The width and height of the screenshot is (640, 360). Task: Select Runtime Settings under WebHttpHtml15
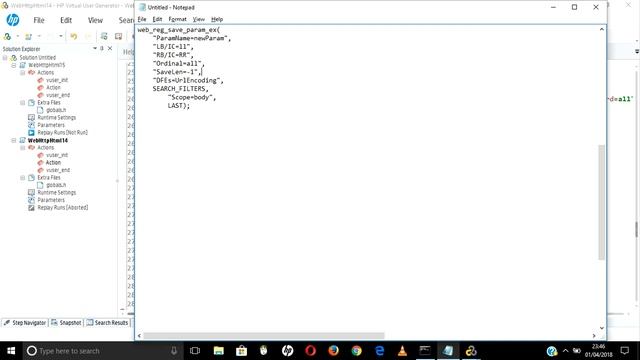coord(57,118)
